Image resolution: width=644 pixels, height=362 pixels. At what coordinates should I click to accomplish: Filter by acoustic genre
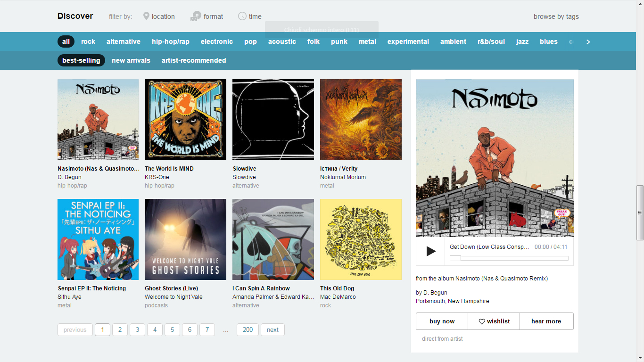coord(282,41)
